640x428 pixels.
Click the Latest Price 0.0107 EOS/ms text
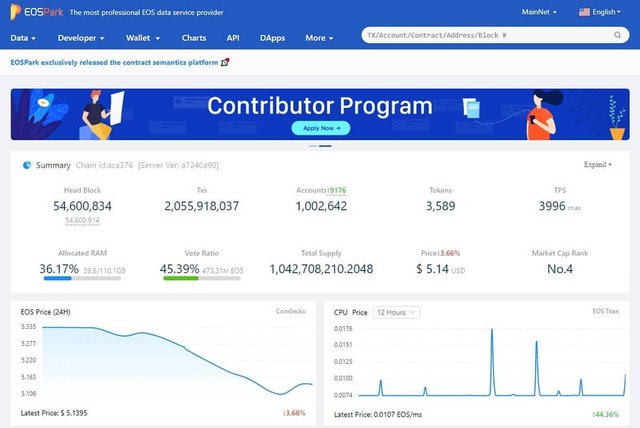tap(378, 415)
